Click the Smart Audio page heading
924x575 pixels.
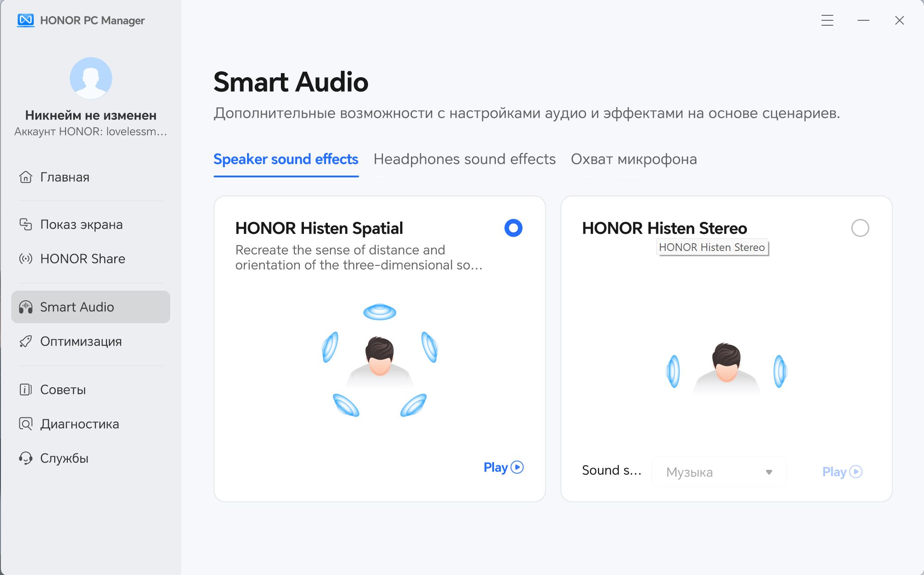291,82
